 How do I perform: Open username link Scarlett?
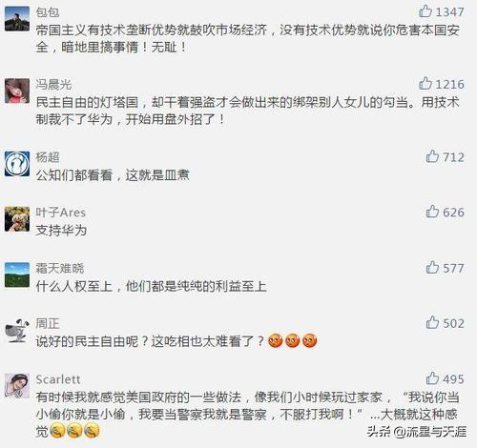tap(58, 379)
